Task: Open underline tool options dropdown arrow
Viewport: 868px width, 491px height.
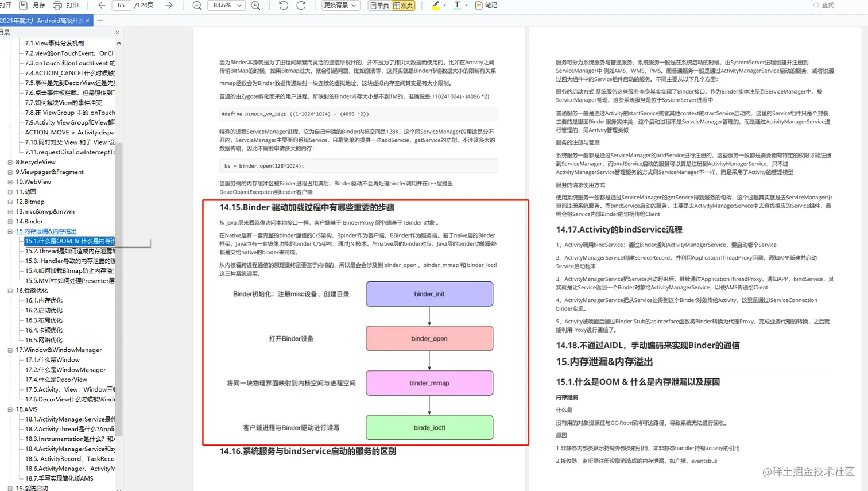Action: pyautogui.click(x=466, y=5)
